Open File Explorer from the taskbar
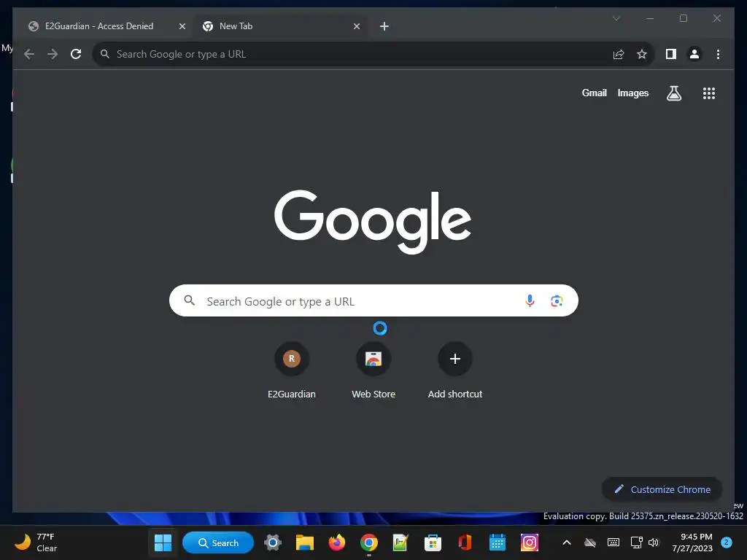Viewport: 747px width, 560px height. [304, 542]
